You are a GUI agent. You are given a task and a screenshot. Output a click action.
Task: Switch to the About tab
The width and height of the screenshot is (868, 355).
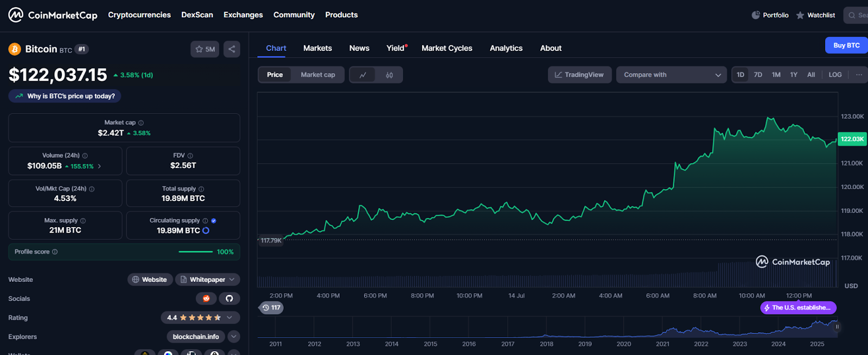click(x=551, y=48)
